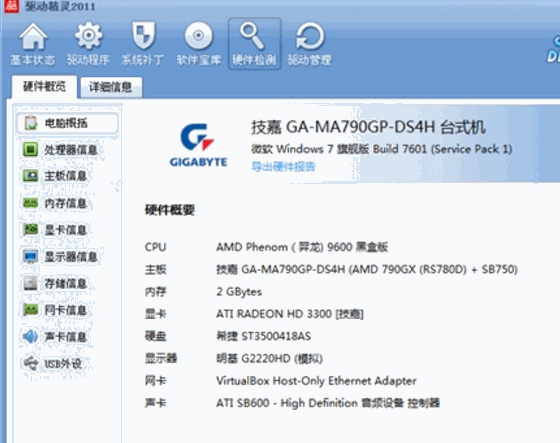Select 网卡信息 label in sidebar
Screen dimensions: 560x443
coord(66,310)
